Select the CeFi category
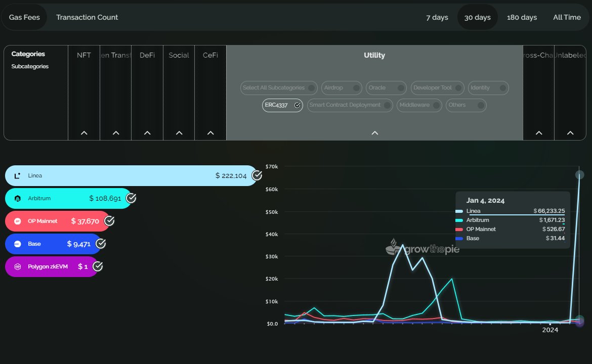The image size is (592, 364). pyautogui.click(x=210, y=55)
